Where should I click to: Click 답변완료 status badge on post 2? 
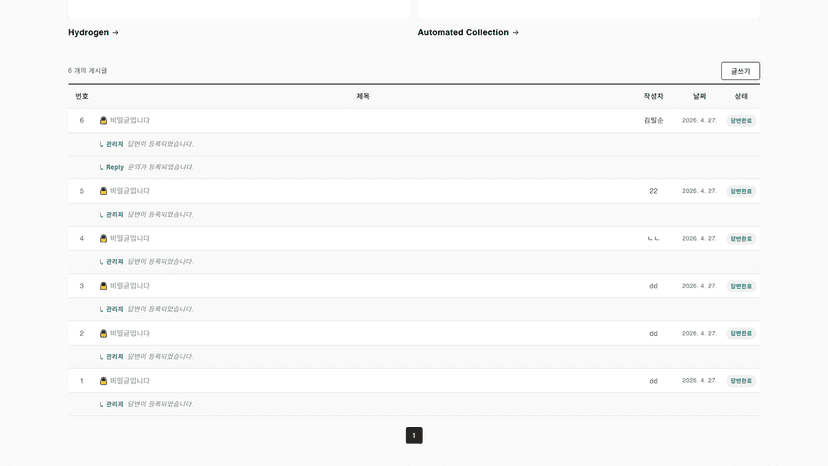pos(741,333)
